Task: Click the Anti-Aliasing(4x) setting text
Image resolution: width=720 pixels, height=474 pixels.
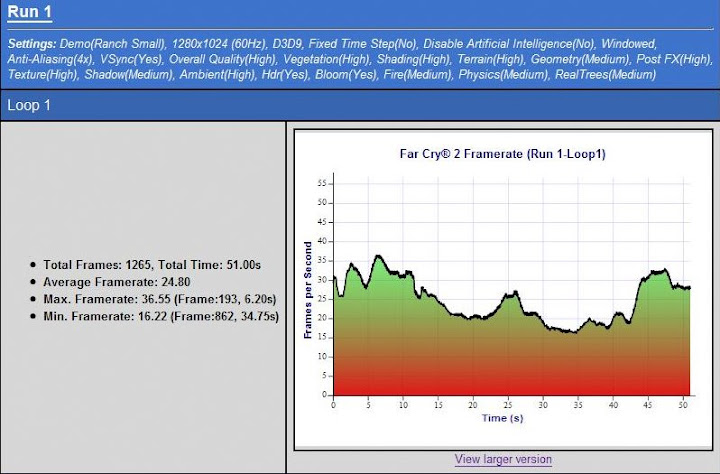Action: tap(50, 59)
